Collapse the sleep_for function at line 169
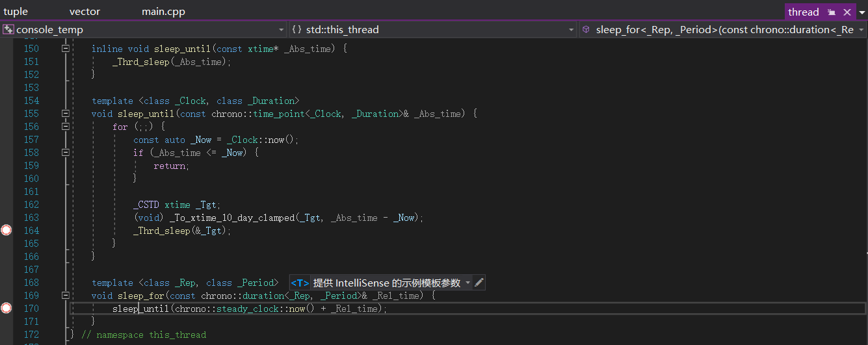Image resolution: width=868 pixels, height=345 pixels. click(x=65, y=296)
